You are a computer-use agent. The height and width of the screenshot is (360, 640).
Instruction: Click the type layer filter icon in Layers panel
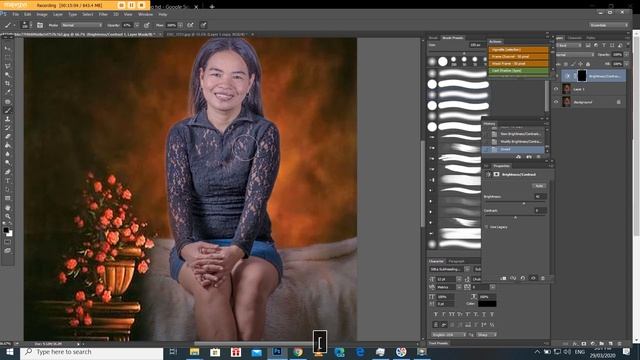(604, 45)
